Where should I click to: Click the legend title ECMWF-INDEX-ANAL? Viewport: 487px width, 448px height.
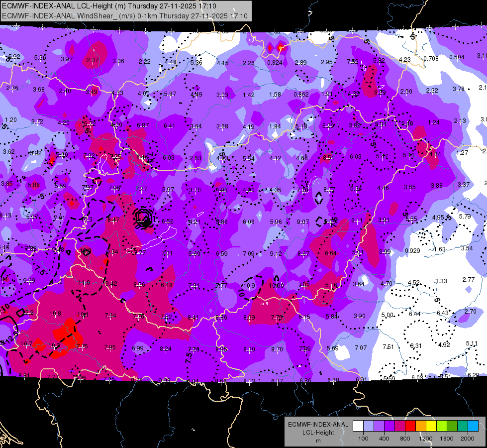pyautogui.click(x=318, y=425)
